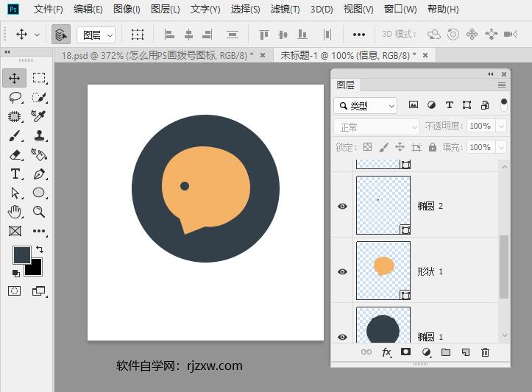
Task: Select the Hand tool
Action: point(15,212)
